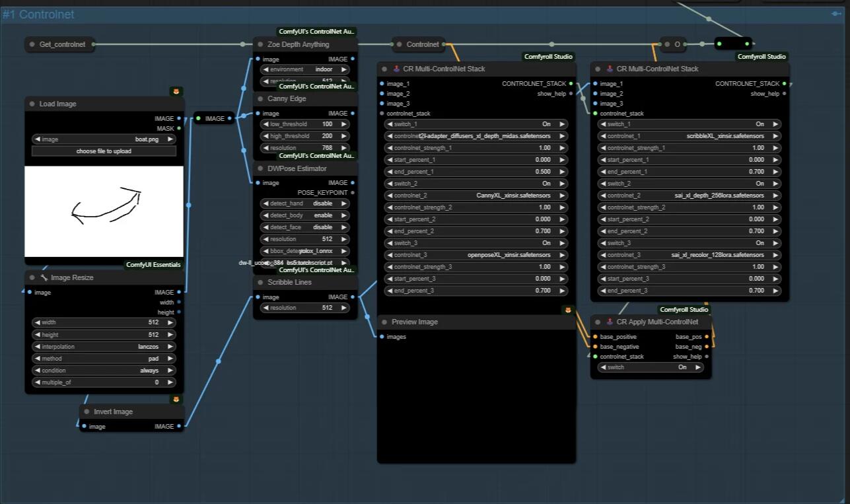Increase the Scribble Lines resolution value
Image resolution: width=850 pixels, height=504 pixels.
343,307
